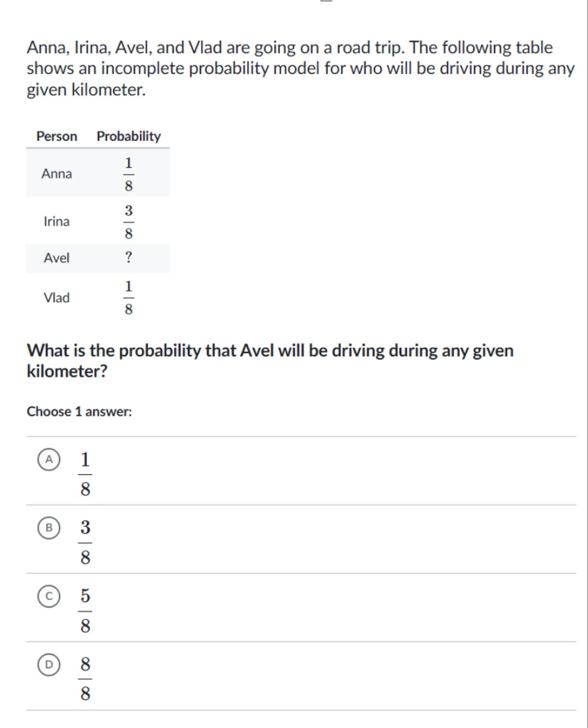Select radio button for choice A

pyautogui.click(x=49, y=460)
